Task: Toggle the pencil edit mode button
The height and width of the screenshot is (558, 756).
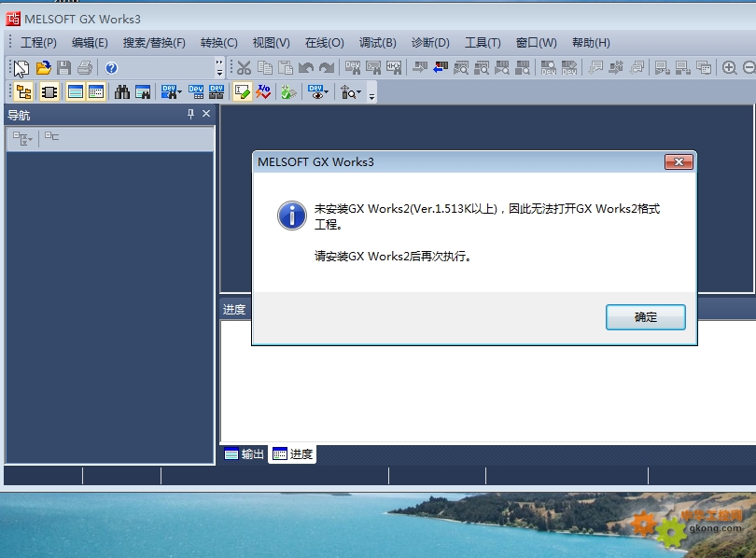Action: pyautogui.click(x=243, y=92)
